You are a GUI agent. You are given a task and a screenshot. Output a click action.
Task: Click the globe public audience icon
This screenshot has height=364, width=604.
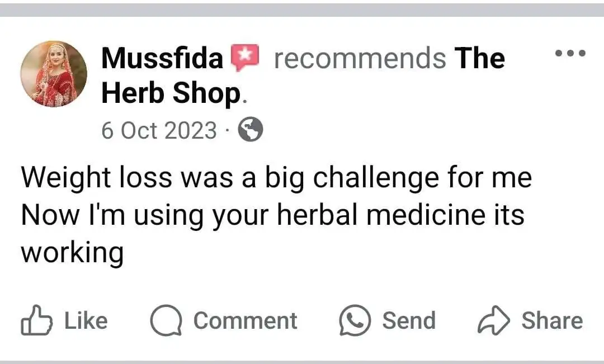[251, 131]
